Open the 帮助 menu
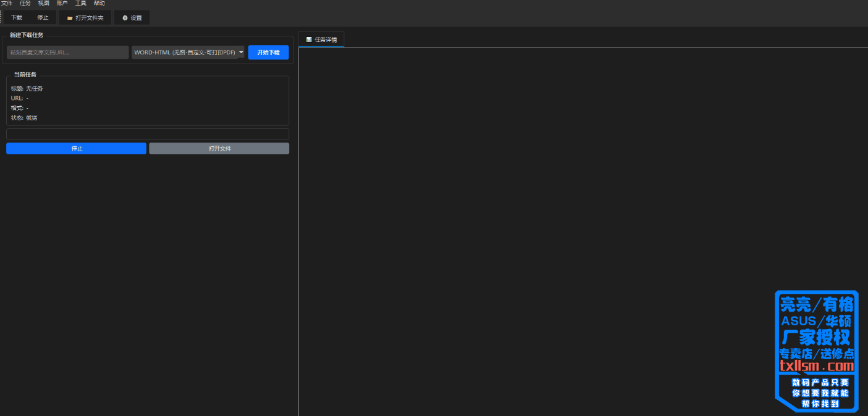Viewport: 868px width, 416px height. tap(99, 3)
